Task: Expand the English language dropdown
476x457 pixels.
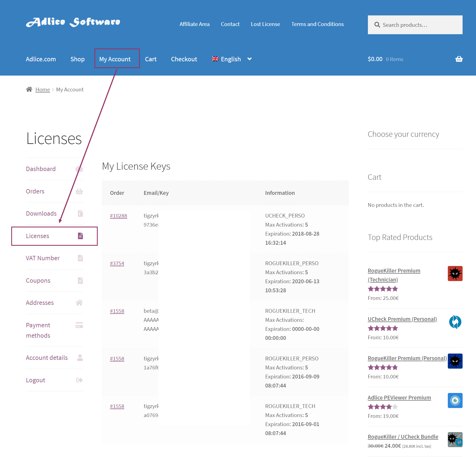Action: coord(231,59)
